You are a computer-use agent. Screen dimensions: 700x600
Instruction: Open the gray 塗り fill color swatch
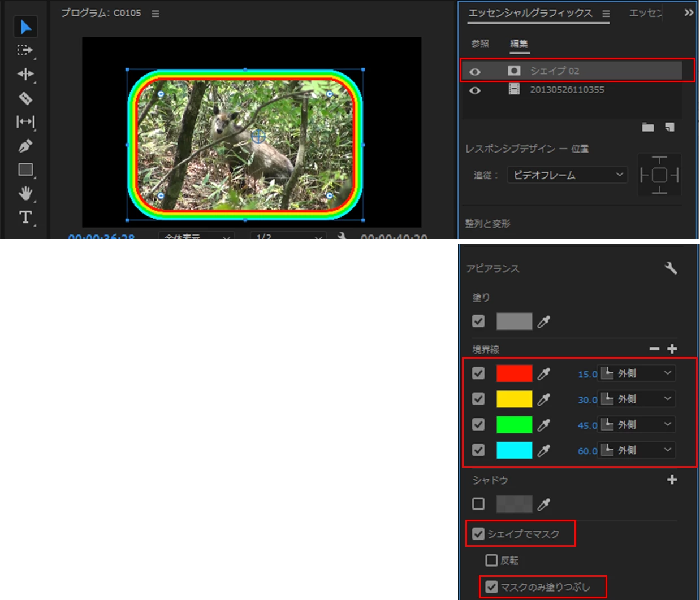tap(514, 321)
